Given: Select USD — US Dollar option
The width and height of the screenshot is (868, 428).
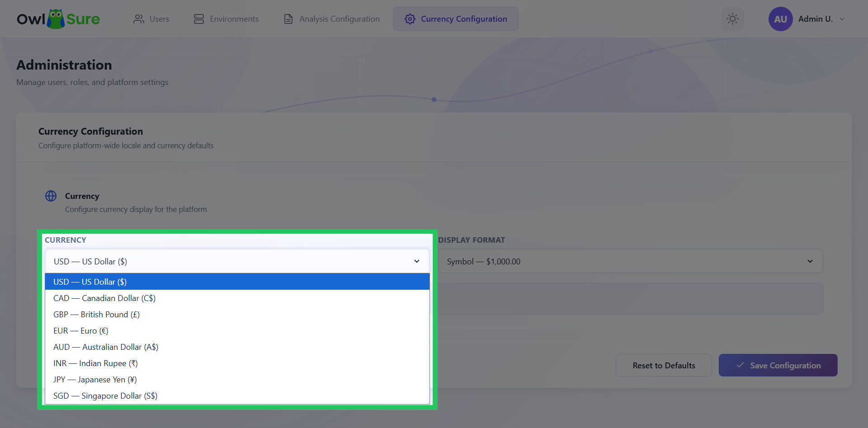Looking at the screenshot, I should tap(237, 282).
